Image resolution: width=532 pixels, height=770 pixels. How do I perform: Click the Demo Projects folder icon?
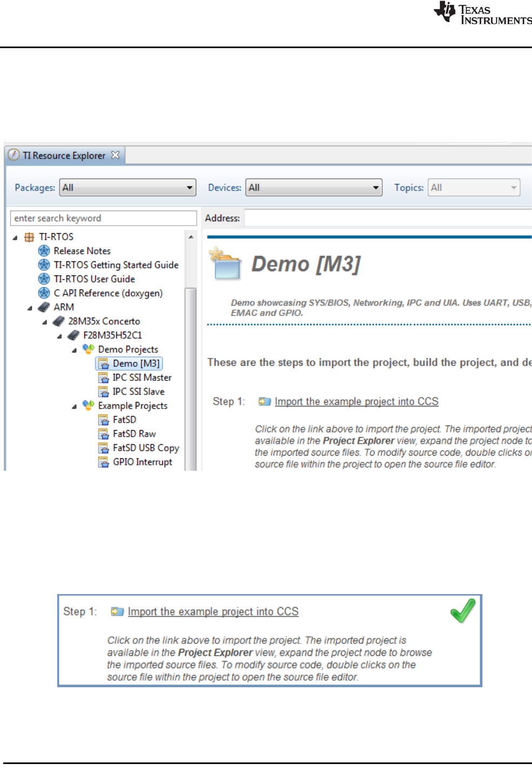coord(88,349)
